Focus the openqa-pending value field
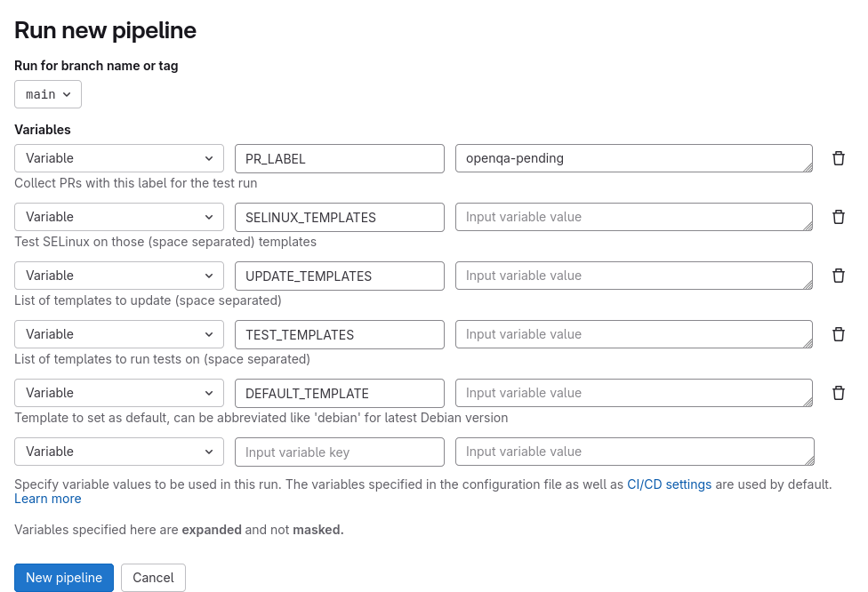The image size is (868, 592). (x=633, y=158)
